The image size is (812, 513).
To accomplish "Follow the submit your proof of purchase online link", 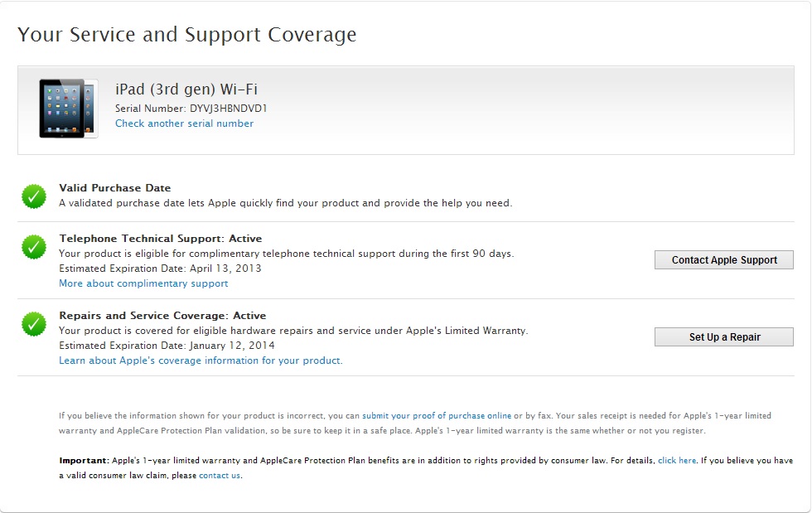I will point(437,415).
